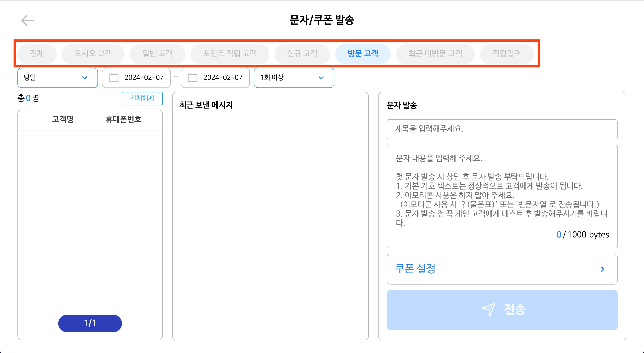The width and height of the screenshot is (644, 353).
Task: Expand the 1회 이상 visit count dropdown
Action: tap(294, 78)
